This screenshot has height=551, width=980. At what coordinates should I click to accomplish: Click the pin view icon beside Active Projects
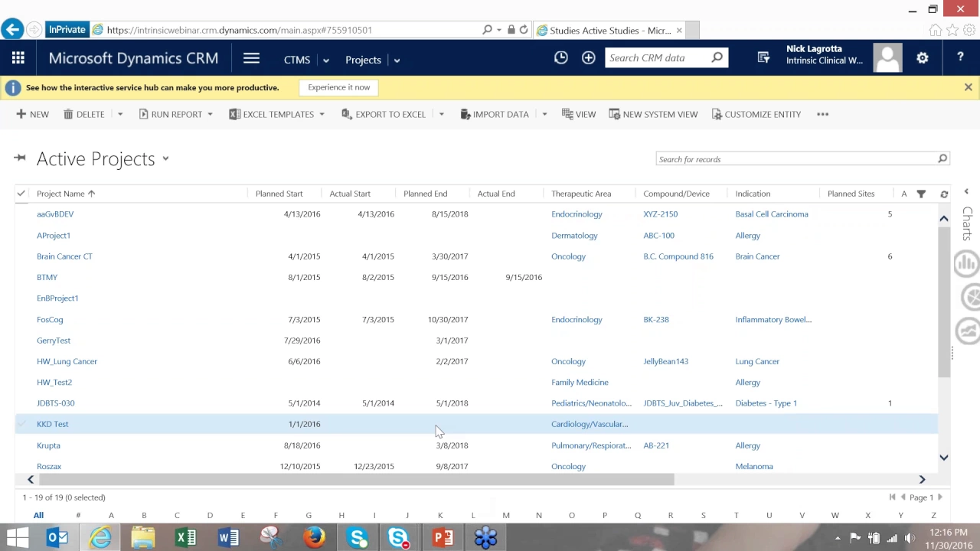pyautogui.click(x=20, y=158)
